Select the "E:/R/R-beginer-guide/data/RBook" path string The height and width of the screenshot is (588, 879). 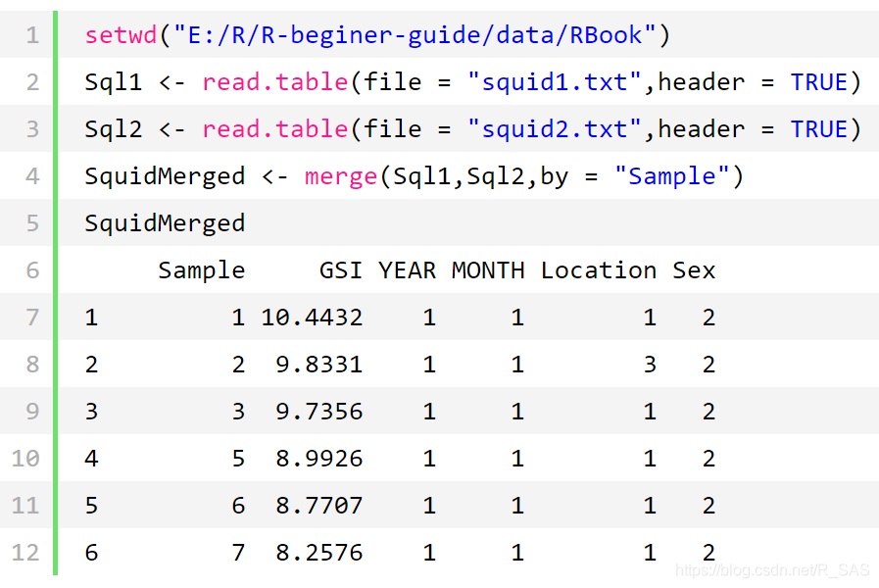415,34
